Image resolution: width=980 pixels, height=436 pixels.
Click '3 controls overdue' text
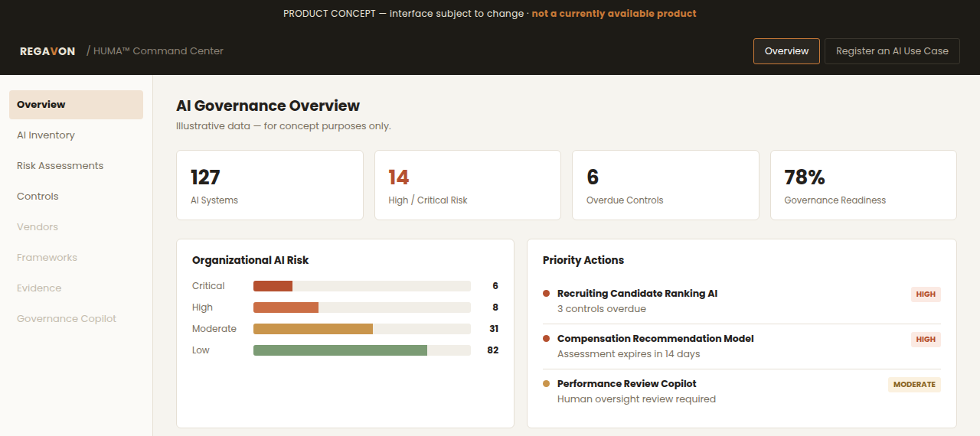602,309
